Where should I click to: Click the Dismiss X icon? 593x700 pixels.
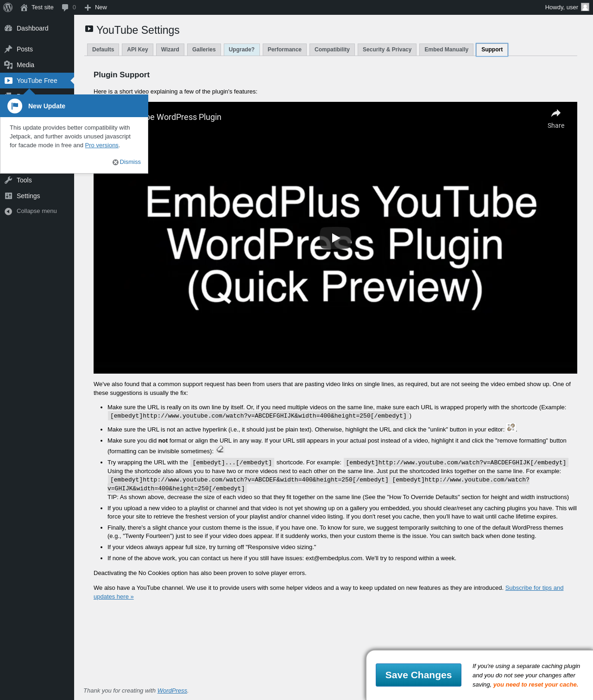pyautogui.click(x=115, y=162)
